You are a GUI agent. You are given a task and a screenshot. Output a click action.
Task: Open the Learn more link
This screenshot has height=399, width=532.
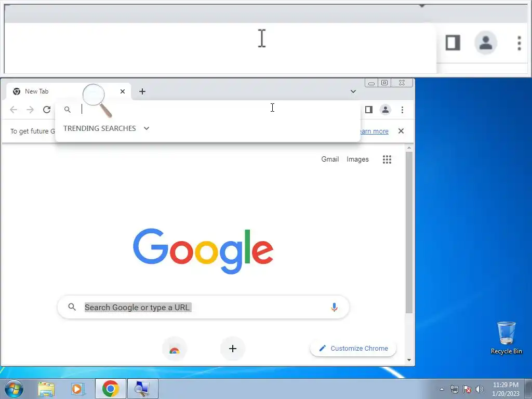tap(374, 131)
